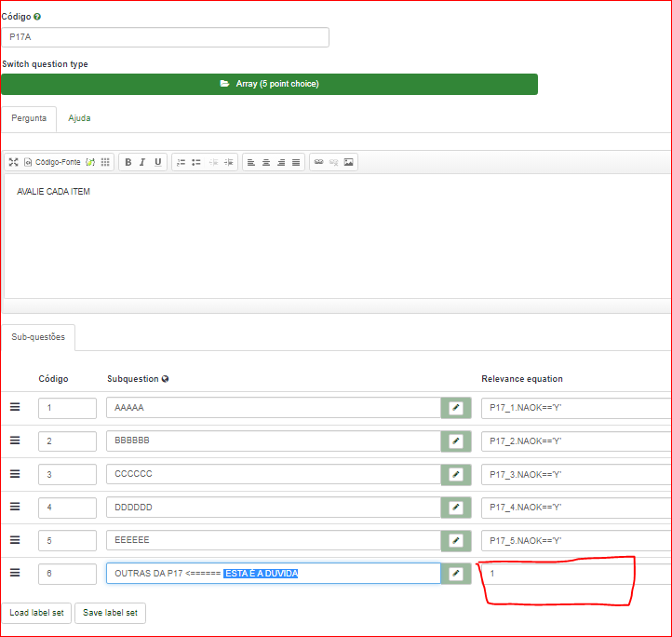Click the help icon next to Código

[37, 17]
